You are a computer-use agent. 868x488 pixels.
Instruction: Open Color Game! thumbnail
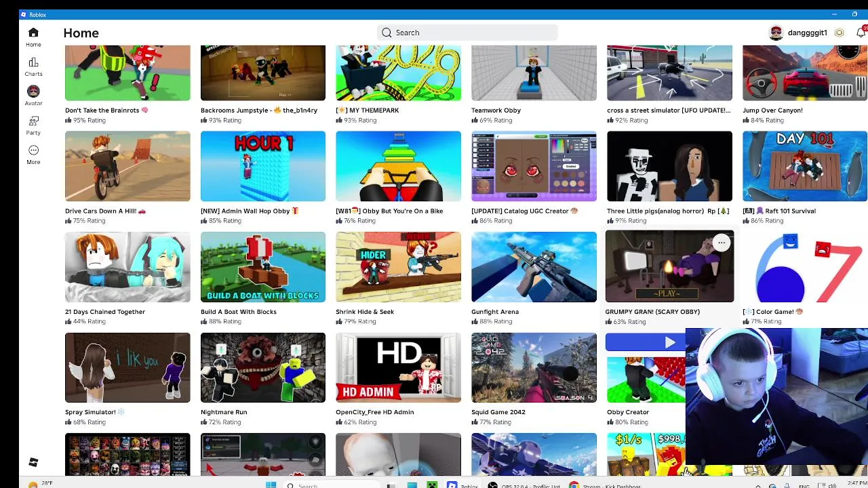point(805,267)
